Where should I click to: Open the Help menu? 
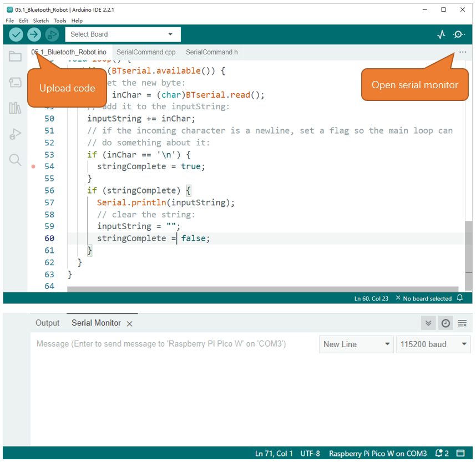coord(77,21)
